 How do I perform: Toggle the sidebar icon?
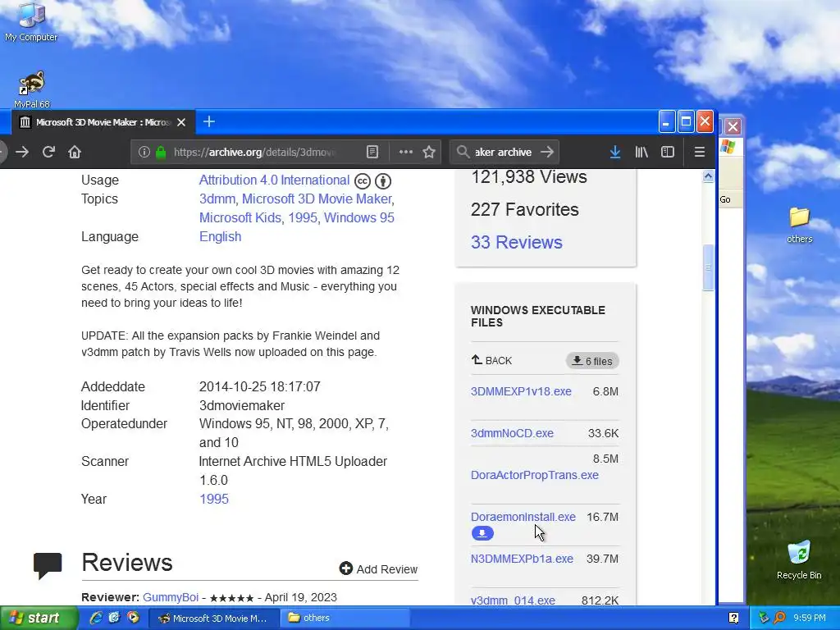(668, 152)
